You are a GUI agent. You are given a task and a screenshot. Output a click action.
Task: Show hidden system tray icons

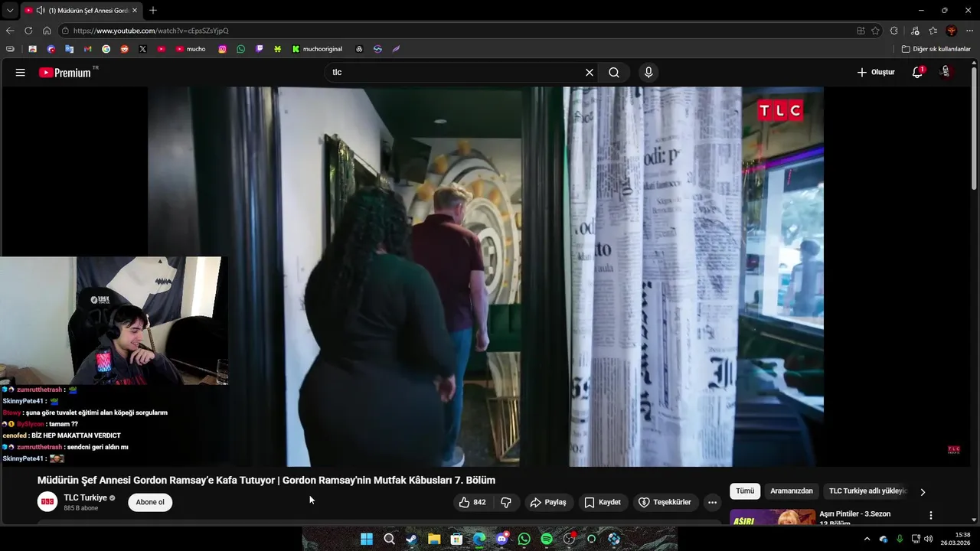coord(867,539)
